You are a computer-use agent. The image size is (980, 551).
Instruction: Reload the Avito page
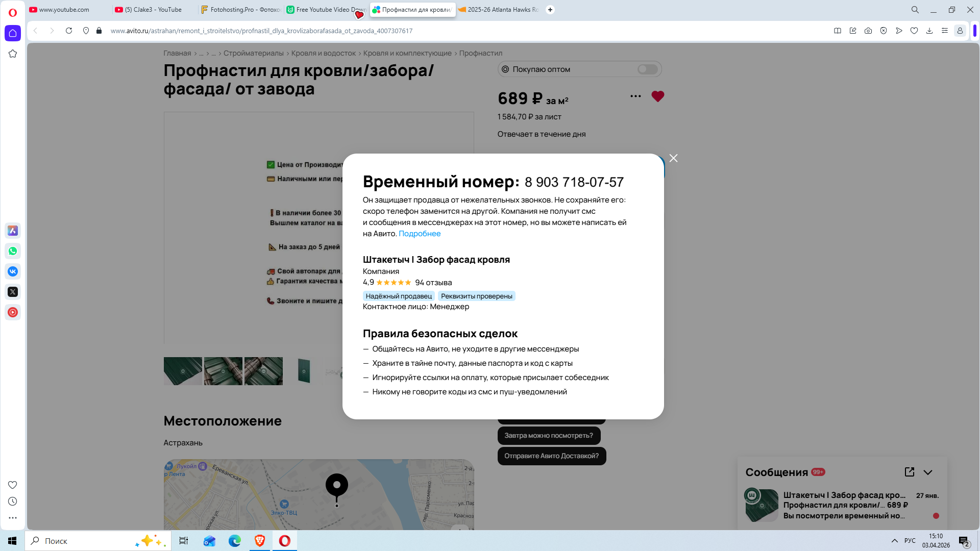69,31
